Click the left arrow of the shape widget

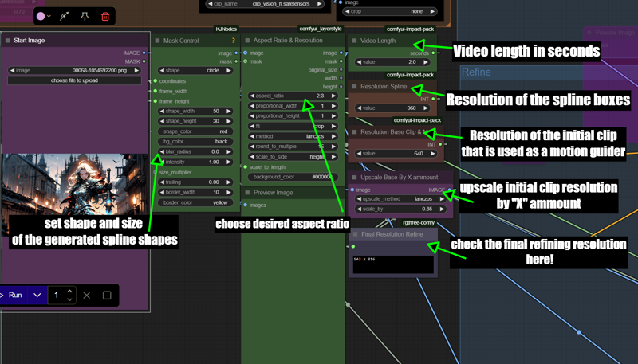(162, 70)
